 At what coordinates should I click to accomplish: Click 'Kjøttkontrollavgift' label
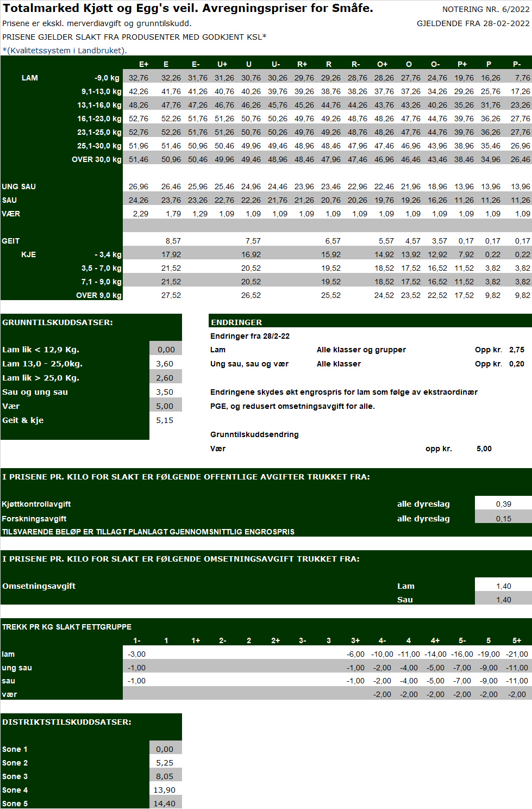click(36, 504)
